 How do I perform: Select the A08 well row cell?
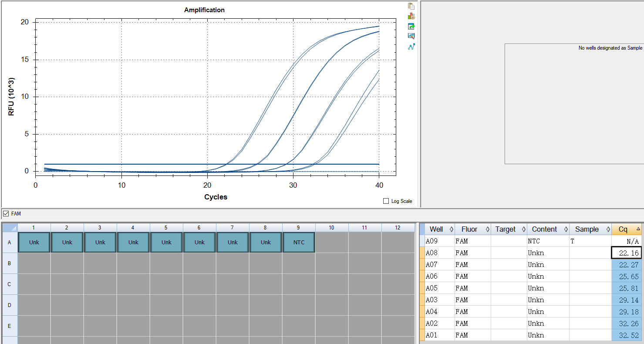click(439, 253)
